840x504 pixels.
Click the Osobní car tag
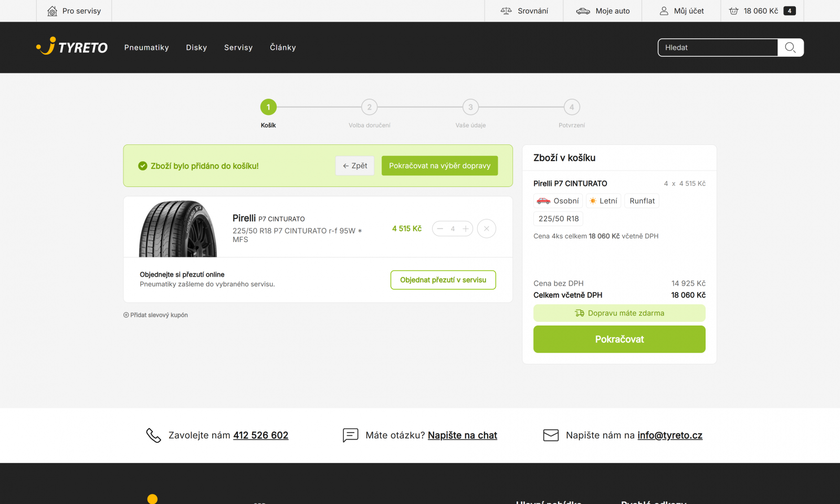(558, 201)
